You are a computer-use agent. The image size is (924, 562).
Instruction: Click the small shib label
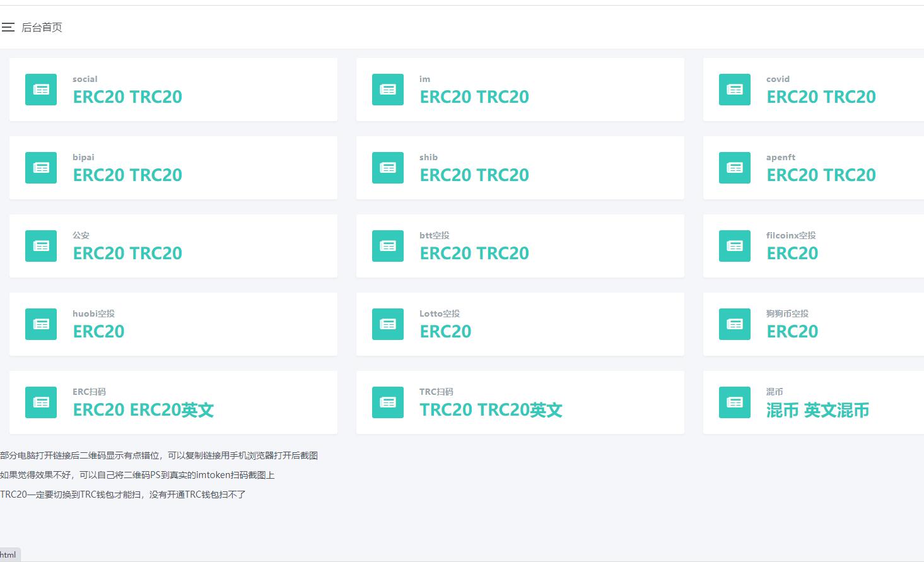coord(428,157)
